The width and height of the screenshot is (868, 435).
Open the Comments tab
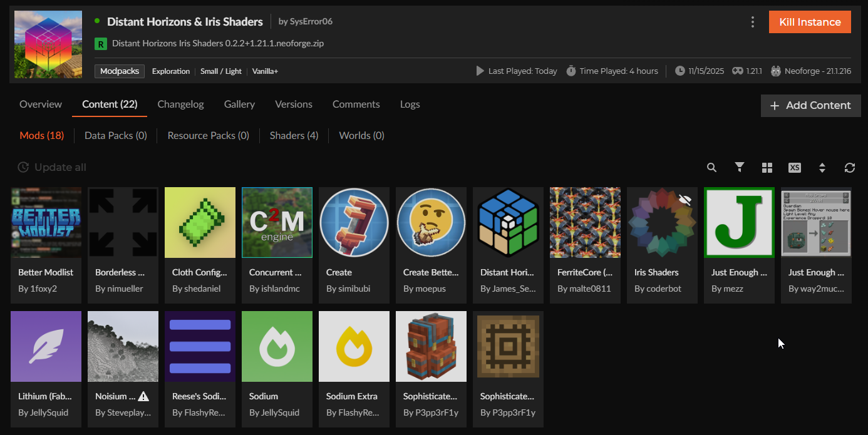356,105
